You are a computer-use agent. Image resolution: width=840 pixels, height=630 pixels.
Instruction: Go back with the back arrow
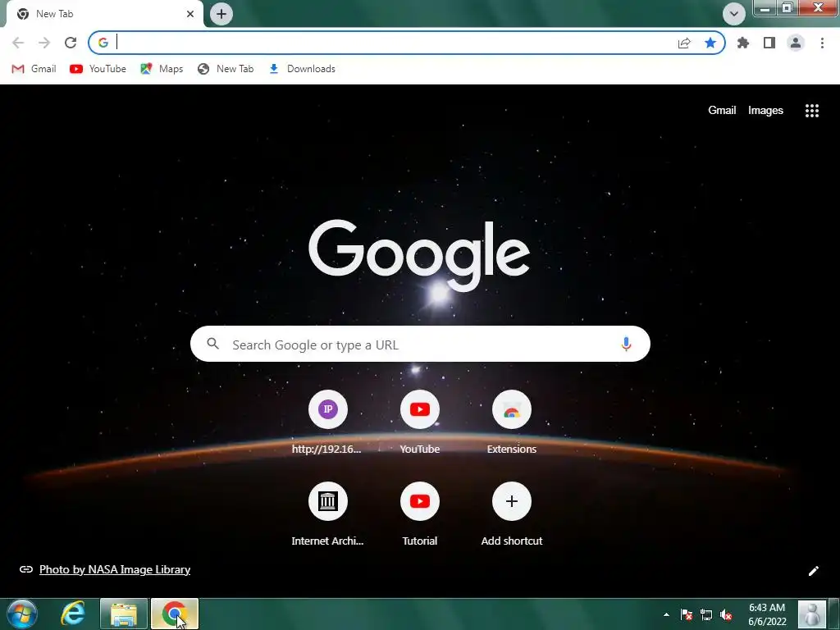(x=18, y=43)
